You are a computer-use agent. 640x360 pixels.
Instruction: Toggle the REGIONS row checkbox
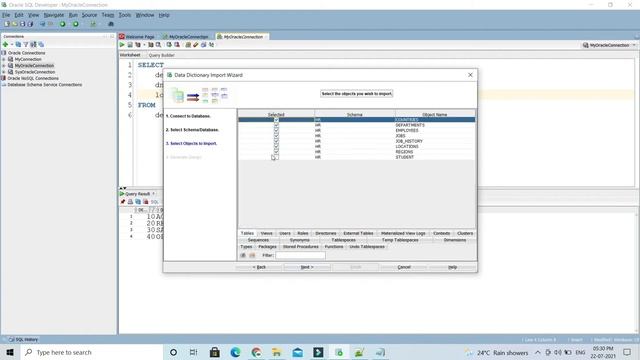pyautogui.click(x=276, y=151)
